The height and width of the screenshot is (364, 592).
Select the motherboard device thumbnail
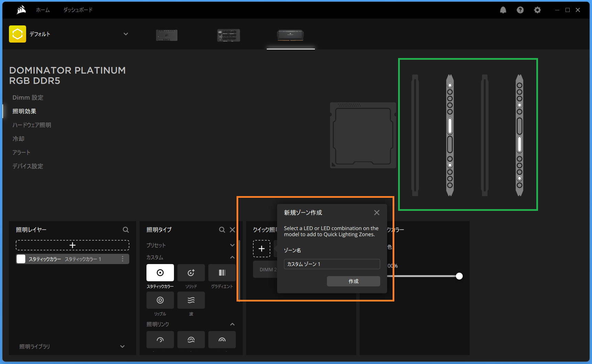(x=167, y=35)
